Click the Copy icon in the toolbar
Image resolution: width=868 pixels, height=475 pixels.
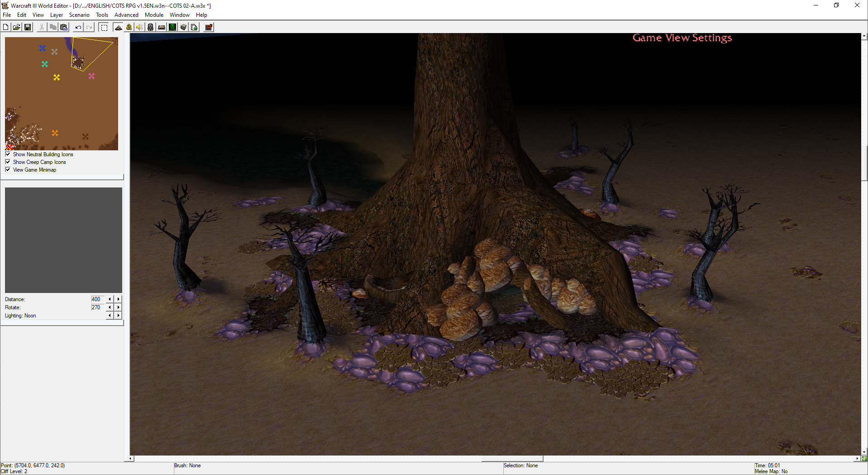pos(53,27)
